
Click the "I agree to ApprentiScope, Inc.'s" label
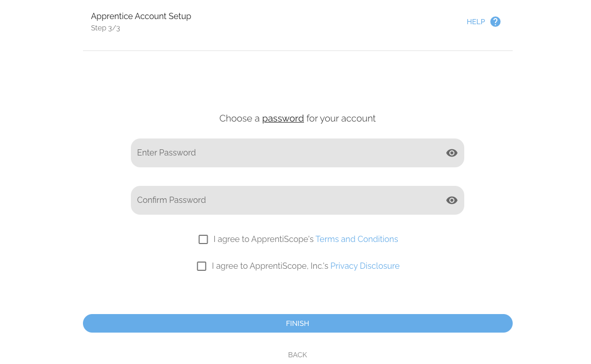(270, 266)
